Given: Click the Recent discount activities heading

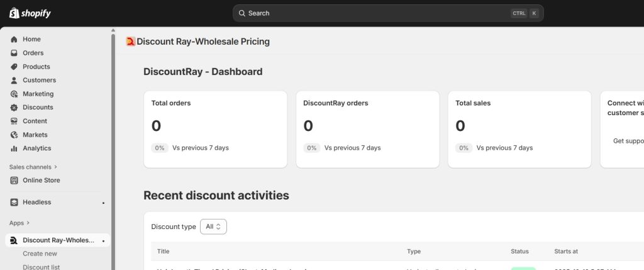Looking at the screenshot, I should click(216, 196).
